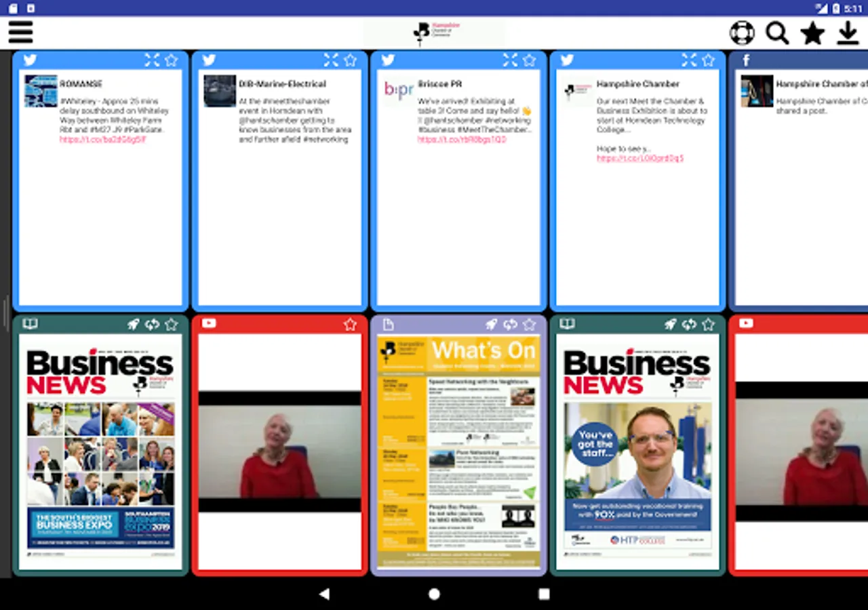868x610 pixels.
Task: Click YouTube icon on video card beside What's On
Action: point(209,323)
